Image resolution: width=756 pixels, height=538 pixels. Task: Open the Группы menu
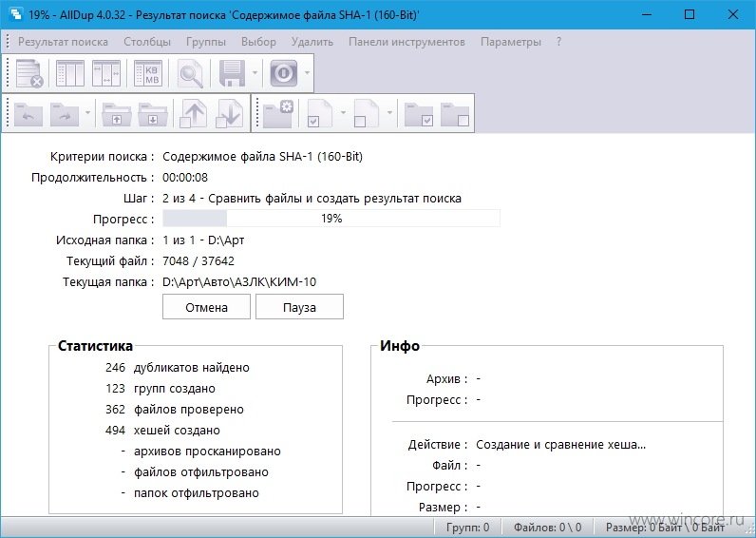(x=206, y=42)
